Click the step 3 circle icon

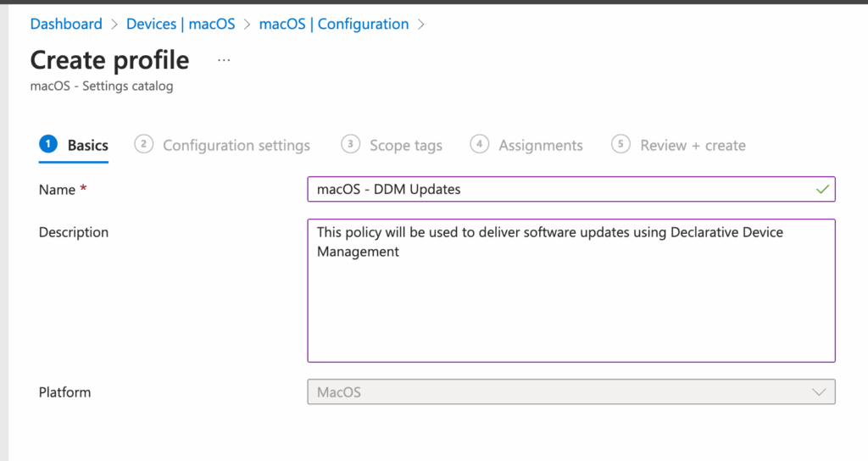pyautogui.click(x=350, y=144)
